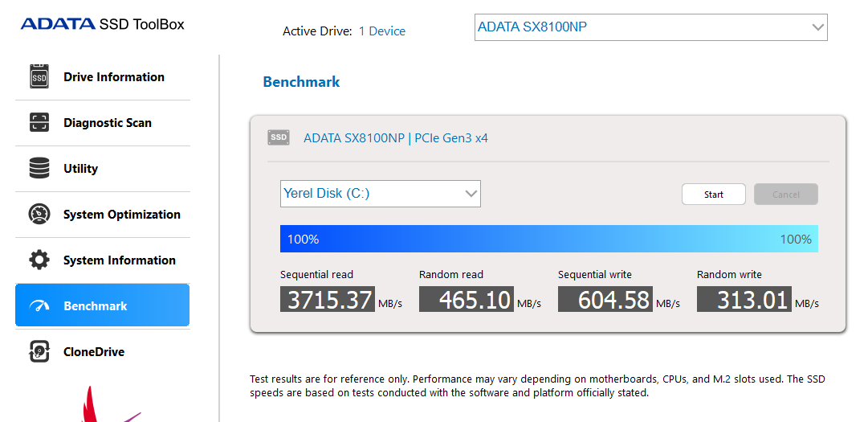Click the Benchmark speedometer icon
This screenshot has width=868, height=422.
click(x=39, y=305)
